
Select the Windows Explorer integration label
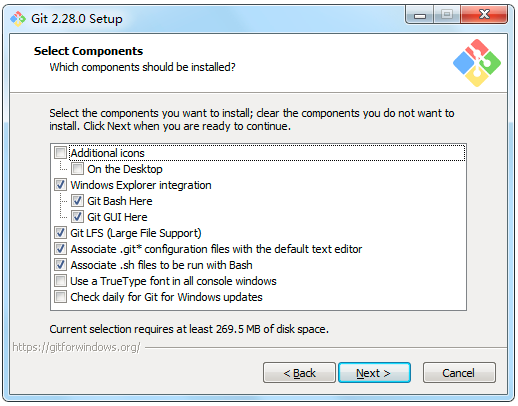141,185
